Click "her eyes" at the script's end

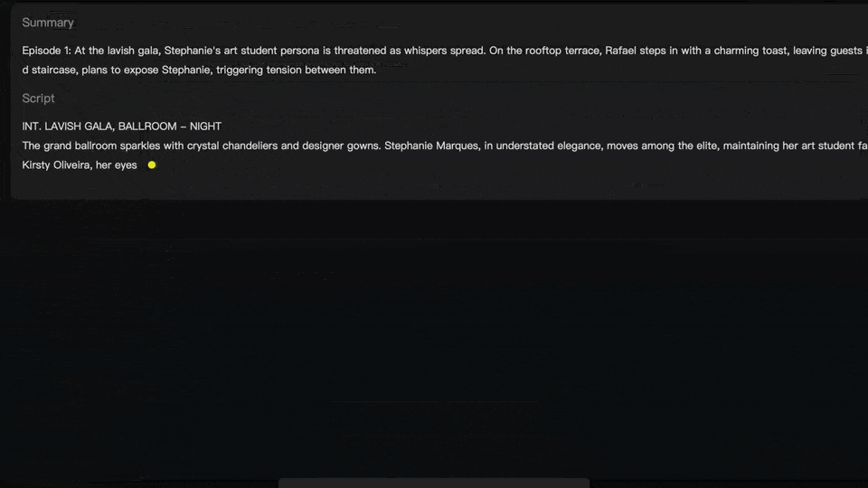point(117,165)
